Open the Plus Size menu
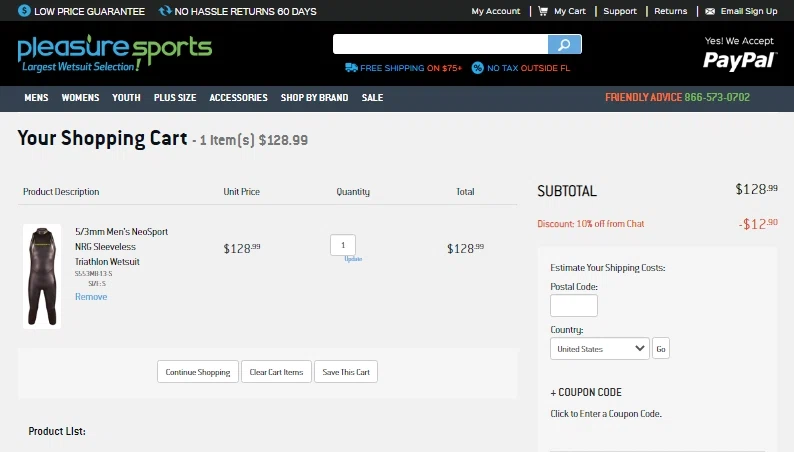Screen dimensions: 794x452 (x=175, y=98)
